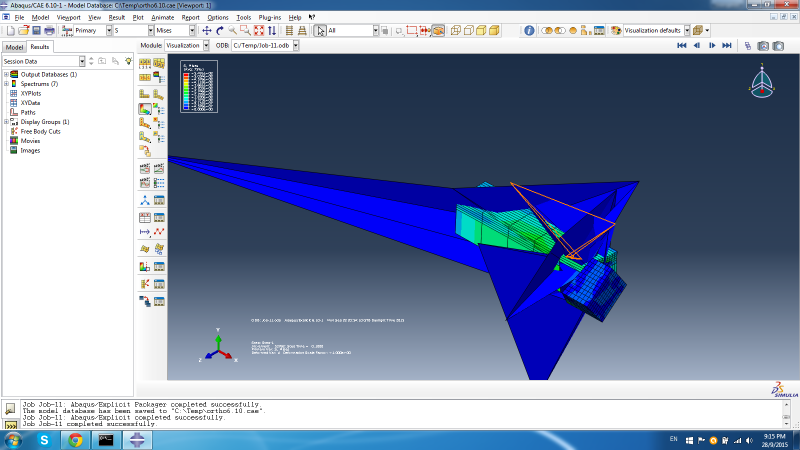800x450 pixels.
Task: Set wireframe render style
Action: point(456,31)
